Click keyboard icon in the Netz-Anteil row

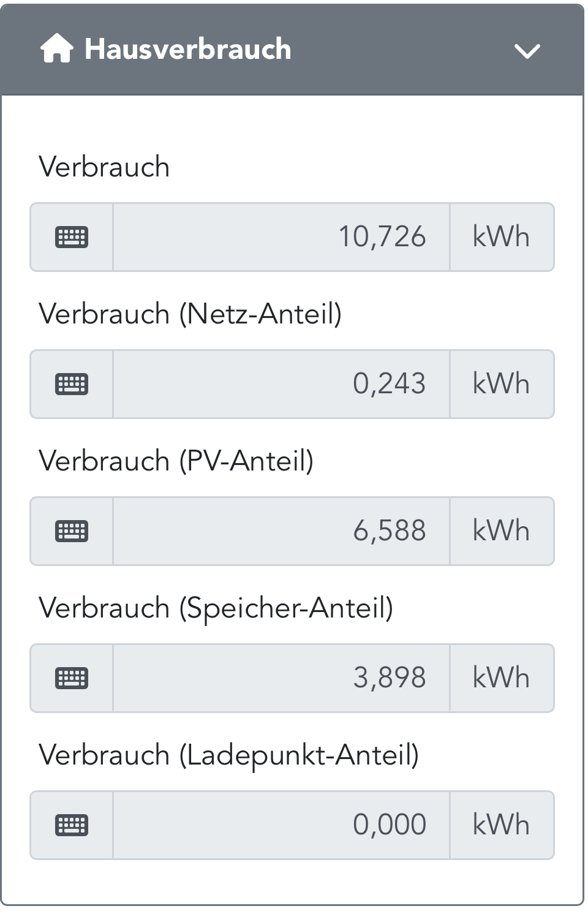72,384
